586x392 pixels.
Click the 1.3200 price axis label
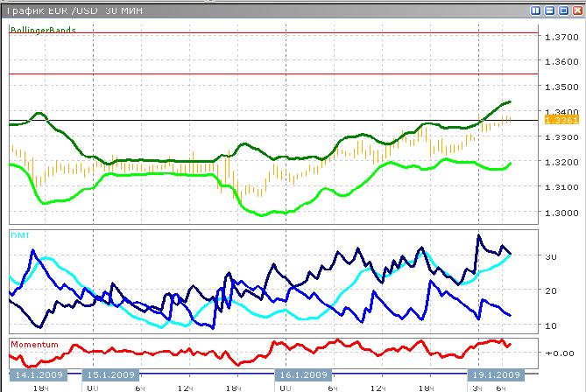[558, 163]
